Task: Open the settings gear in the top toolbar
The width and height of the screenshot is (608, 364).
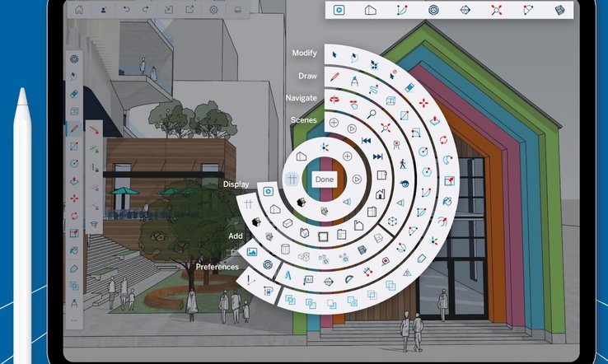Action: [214, 10]
